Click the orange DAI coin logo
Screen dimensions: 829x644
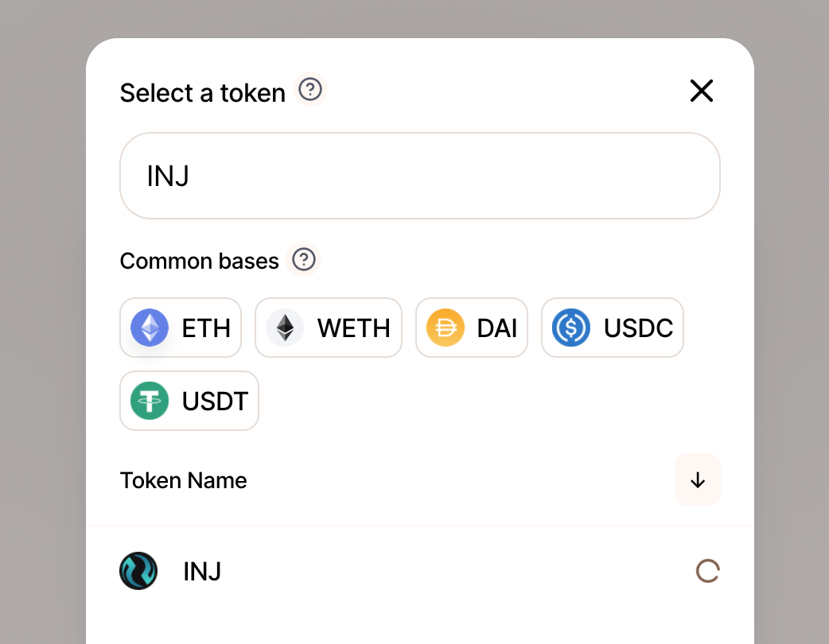click(x=446, y=328)
